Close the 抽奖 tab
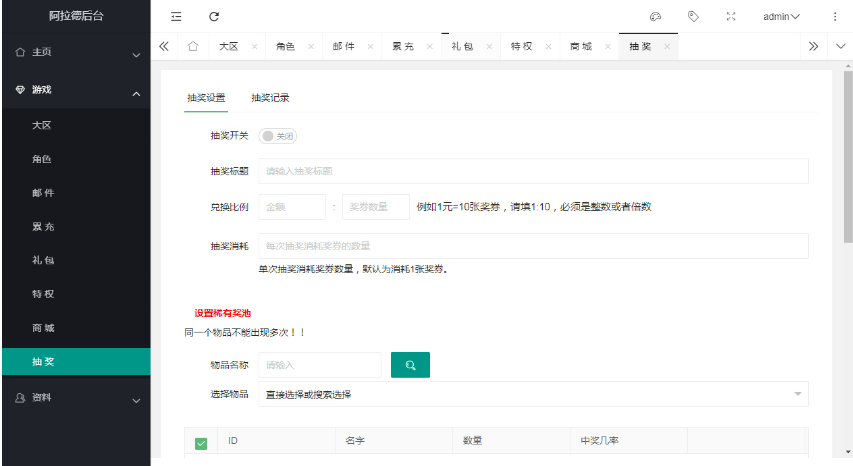This screenshot has width=853, height=466. pyautogui.click(x=667, y=46)
